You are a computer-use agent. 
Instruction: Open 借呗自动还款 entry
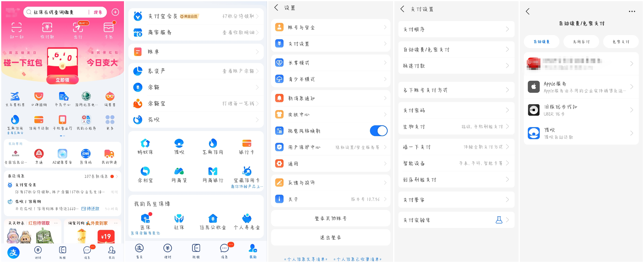pos(581,133)
